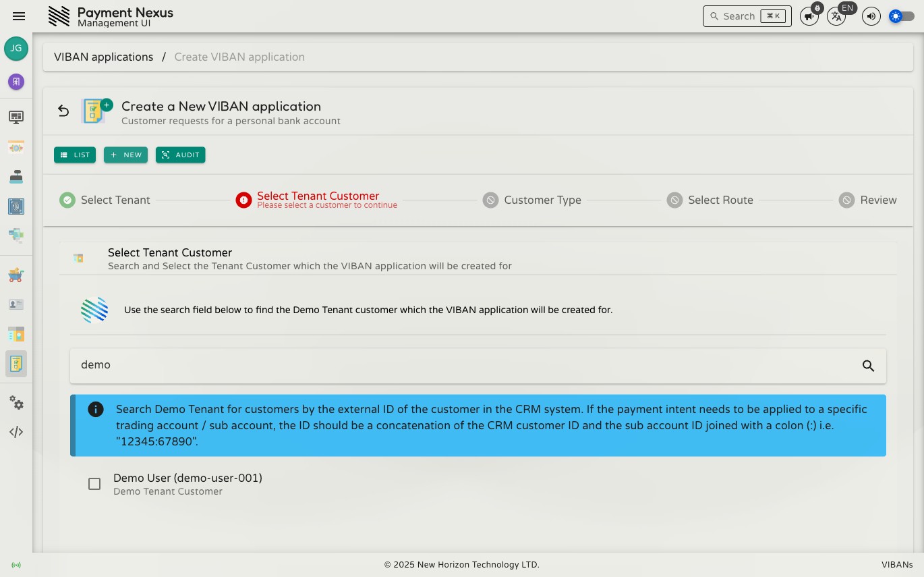Jump to the Select Route step
Screen dimensions: 924x577
click(710, 200)
